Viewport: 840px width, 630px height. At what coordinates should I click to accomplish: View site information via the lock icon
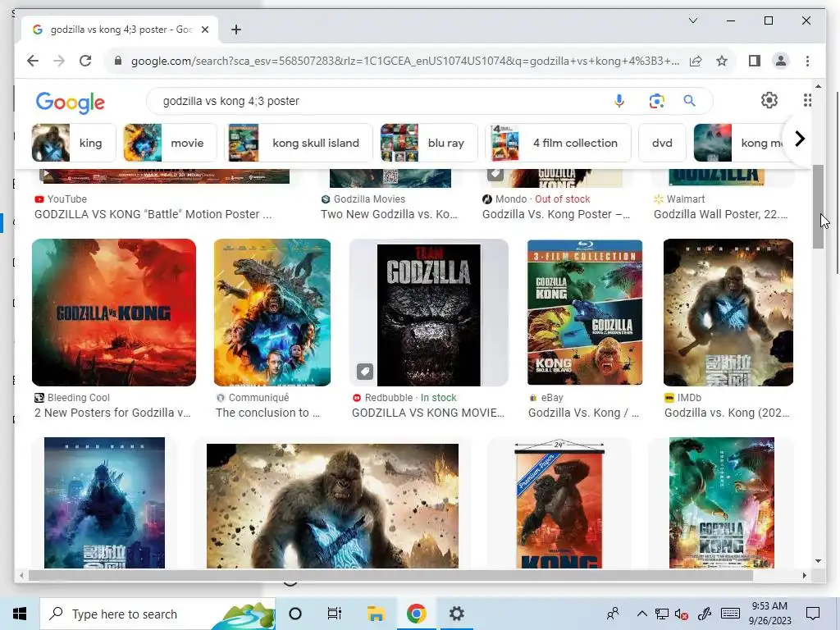118,61
